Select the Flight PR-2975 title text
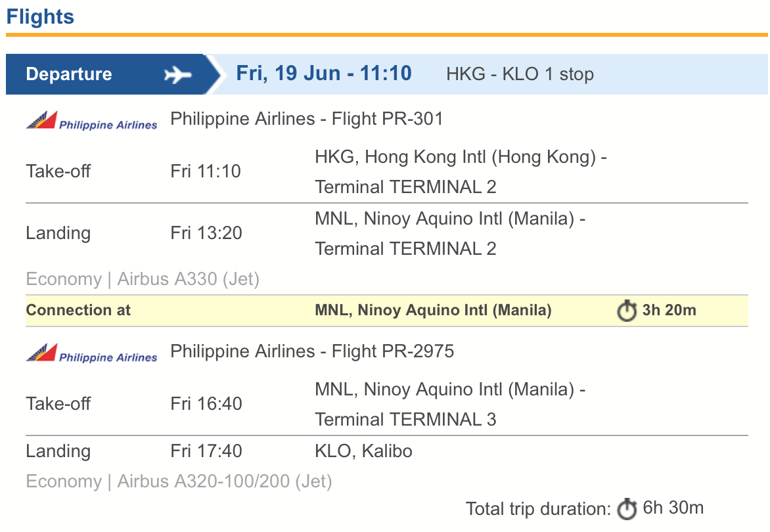This screenshot has height=532, width=770. 312,351
